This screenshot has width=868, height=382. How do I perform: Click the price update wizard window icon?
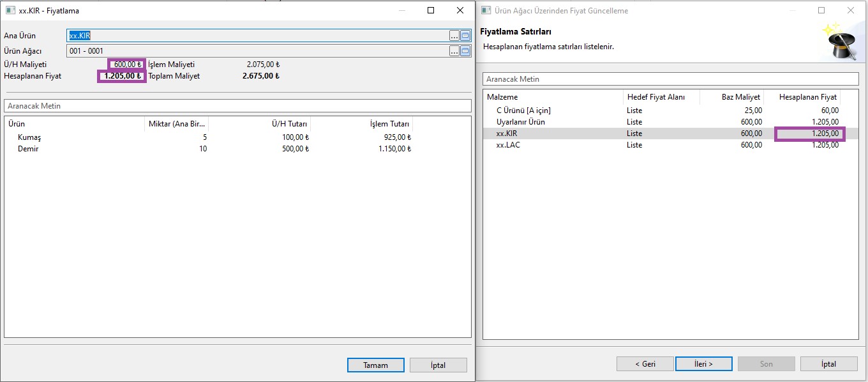coord(486,11)
